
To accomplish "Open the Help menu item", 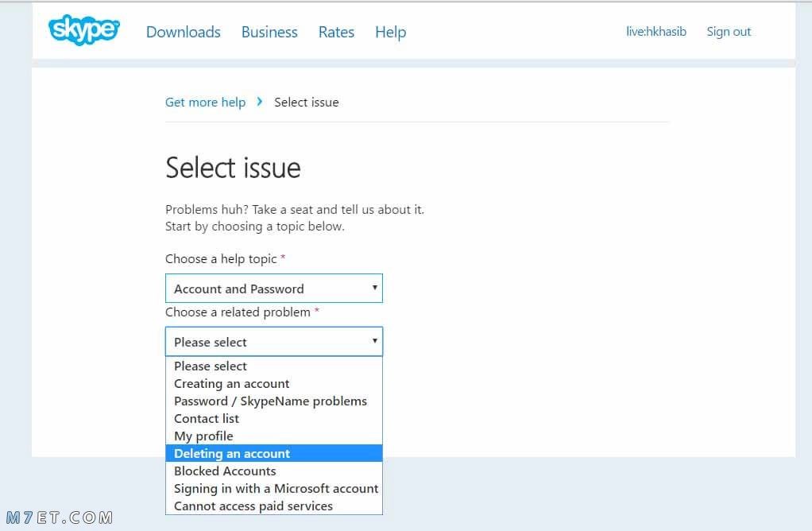I will 390,32.
